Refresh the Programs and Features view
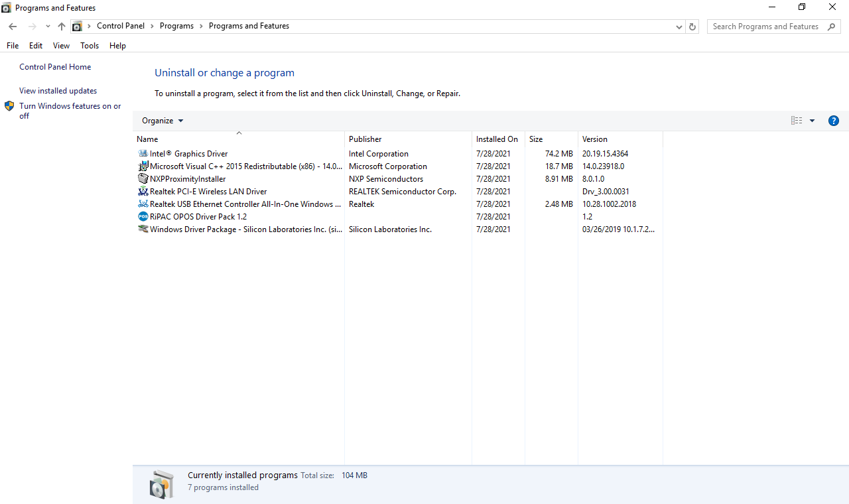The image size is (849, 504). click(x=692, y=27)
